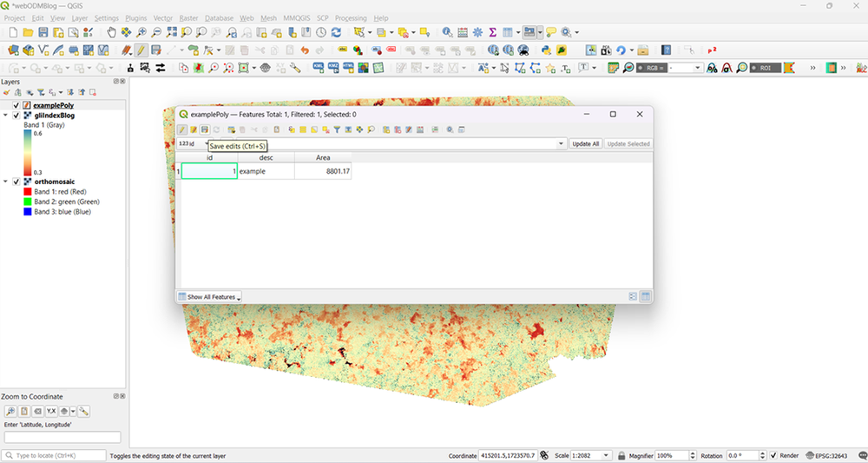Open the Raster menu
The image size is (868, 463).
coord(188,17)
